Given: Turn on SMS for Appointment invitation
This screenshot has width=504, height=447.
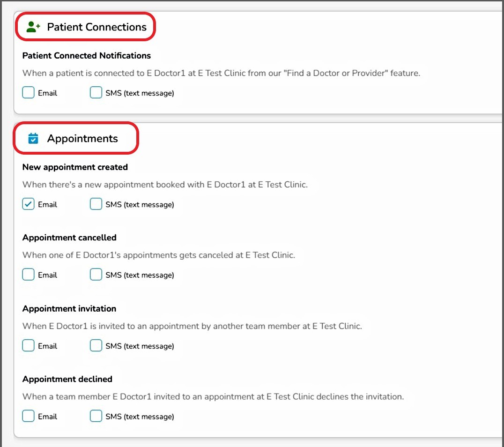Looking at the screenshot, I should [96, 346].
